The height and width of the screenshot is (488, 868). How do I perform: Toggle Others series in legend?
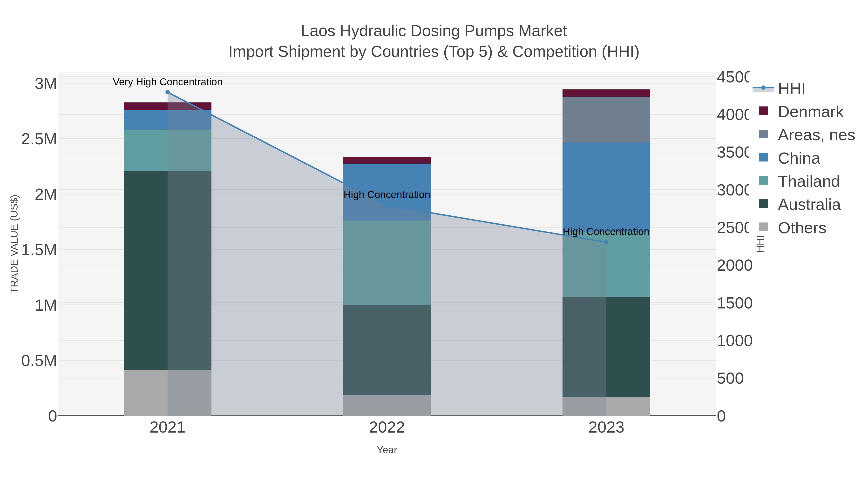click(792, 228)
